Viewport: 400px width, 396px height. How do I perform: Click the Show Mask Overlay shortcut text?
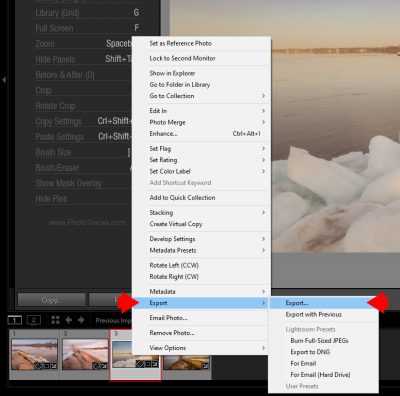[x=68, y=184]
